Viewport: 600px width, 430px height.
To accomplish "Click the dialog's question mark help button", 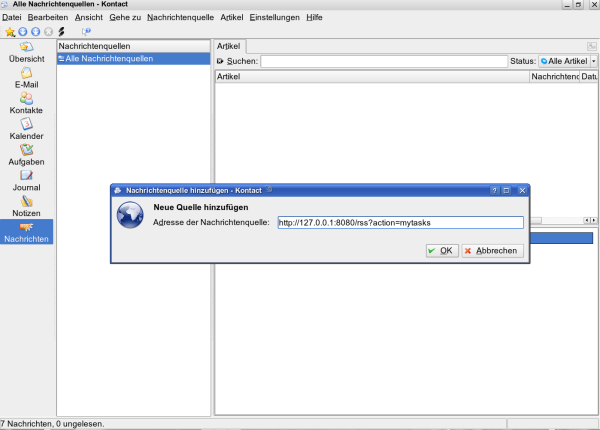I will tap(494, 189).
